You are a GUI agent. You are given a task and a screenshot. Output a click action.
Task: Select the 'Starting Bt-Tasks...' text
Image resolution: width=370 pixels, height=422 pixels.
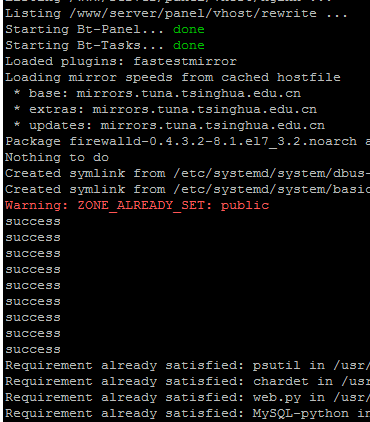[x=85, y=45]
